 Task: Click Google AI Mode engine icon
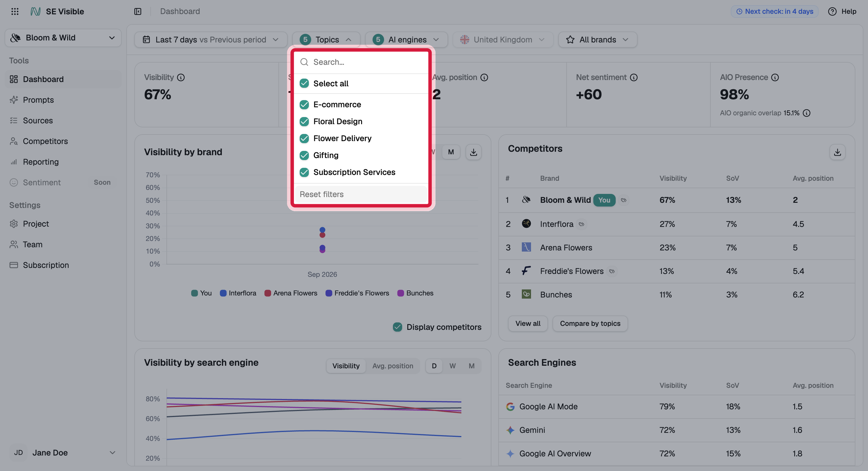[510, 407]
